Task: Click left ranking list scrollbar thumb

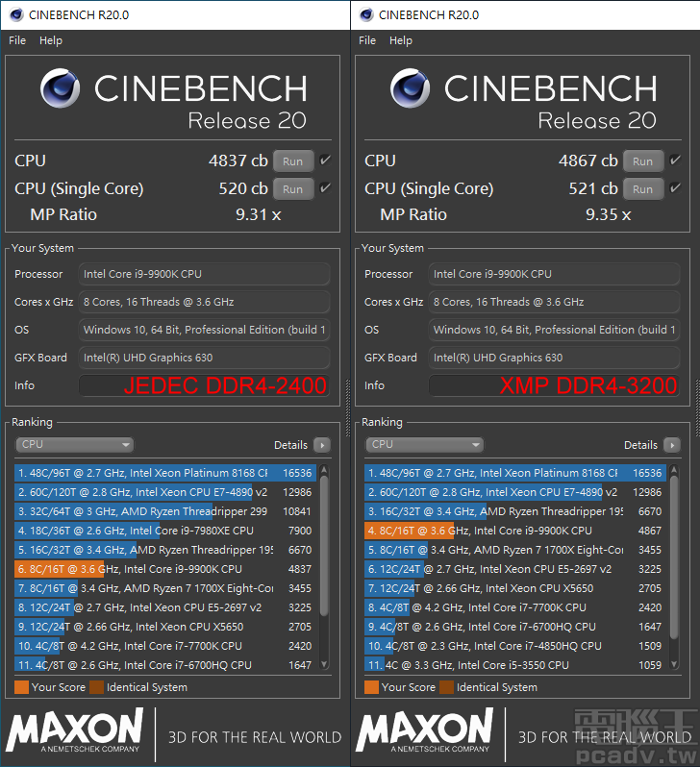Action: click(324, 546)
